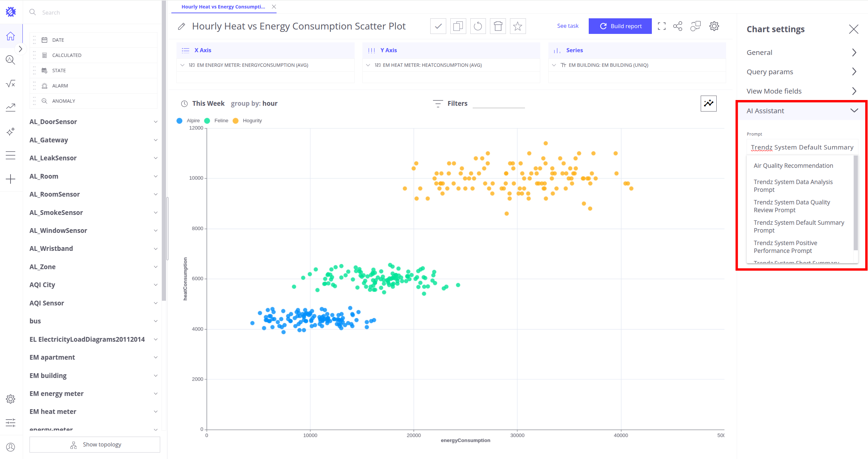Click the star favorite icon
This screenshot has width=868, height=459.
(517, 26)
